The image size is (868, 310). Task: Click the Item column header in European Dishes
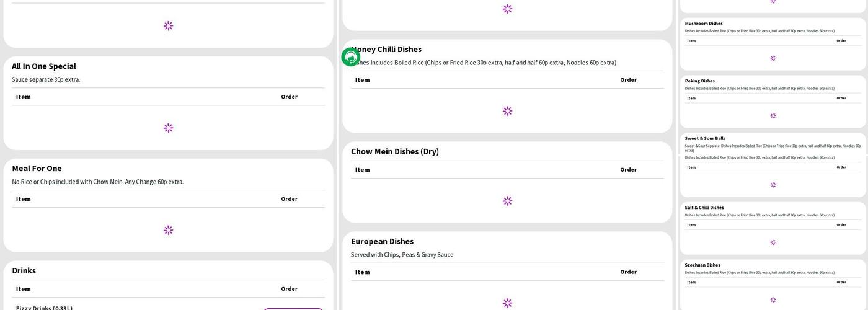(x=362, y=272)
